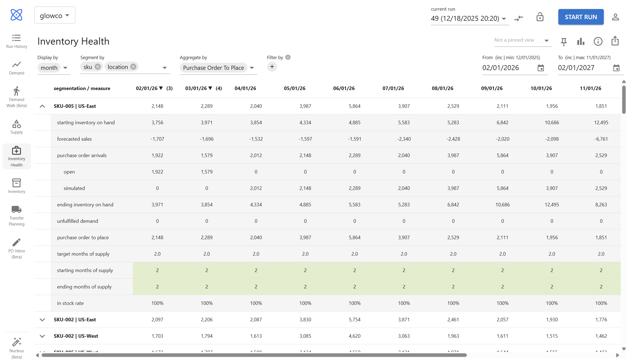Remove the location segment chip
The image size is (629, 364).
coord(133,67)
